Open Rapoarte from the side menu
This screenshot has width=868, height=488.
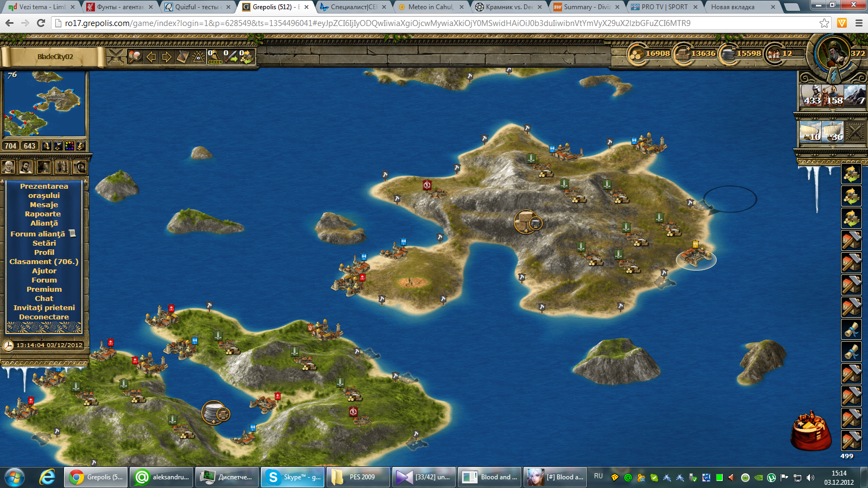pyautogui.click(x=43, y=214)
